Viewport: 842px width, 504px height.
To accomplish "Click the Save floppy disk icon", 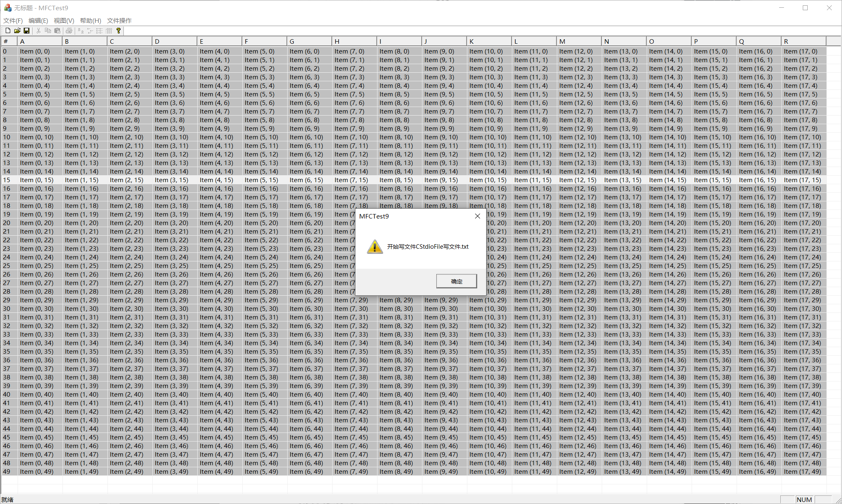I will point(27,31).
